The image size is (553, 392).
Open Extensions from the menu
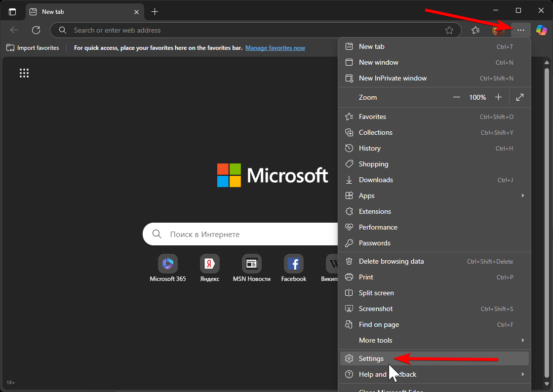[434, 211]
